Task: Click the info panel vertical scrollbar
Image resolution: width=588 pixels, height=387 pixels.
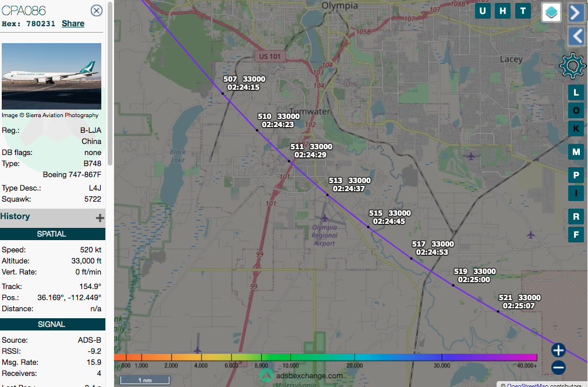Action: point(110,83)
